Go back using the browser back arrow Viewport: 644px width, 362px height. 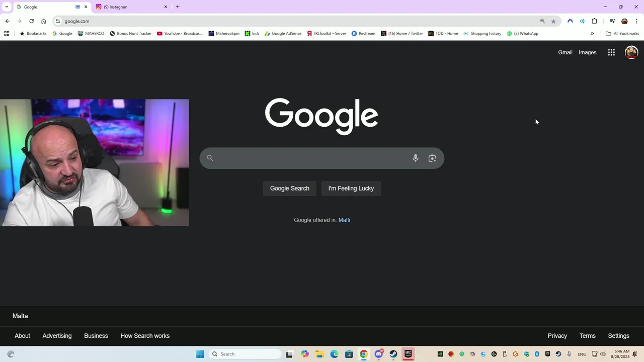pyautogui.click(x=7, y=21)
